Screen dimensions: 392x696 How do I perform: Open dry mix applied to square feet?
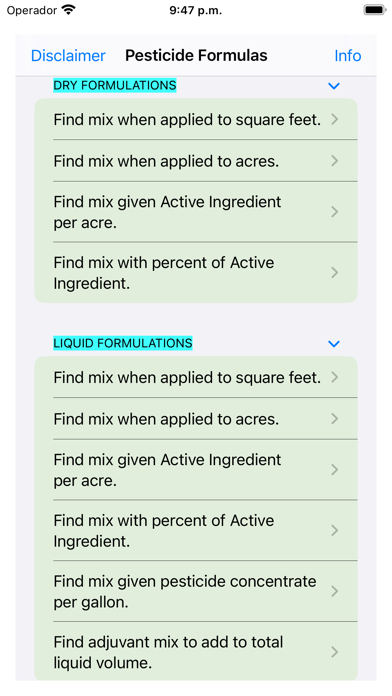(x=196, y=119)
